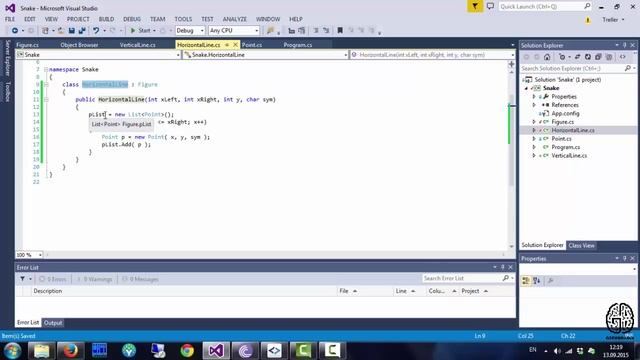Open the Toolbox side tab

click(7, 91)
